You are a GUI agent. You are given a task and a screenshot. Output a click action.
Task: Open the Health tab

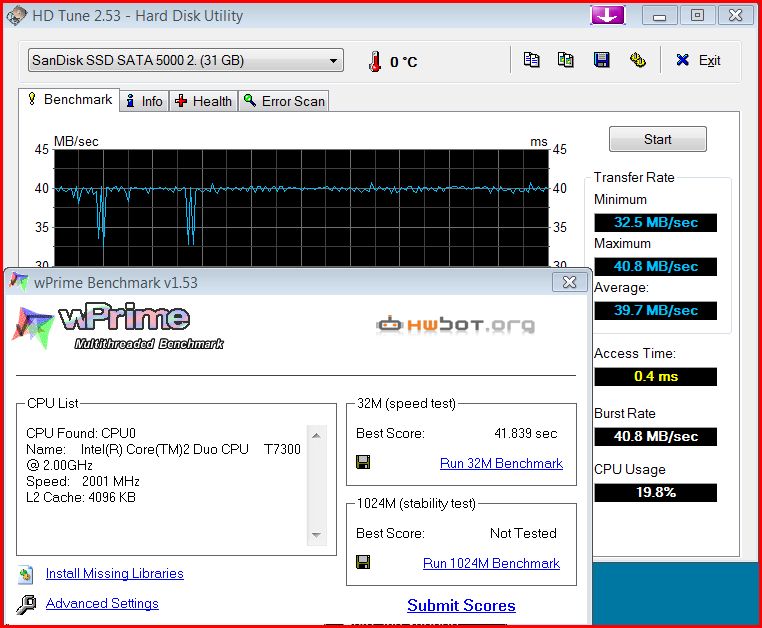tap(204, 101)
